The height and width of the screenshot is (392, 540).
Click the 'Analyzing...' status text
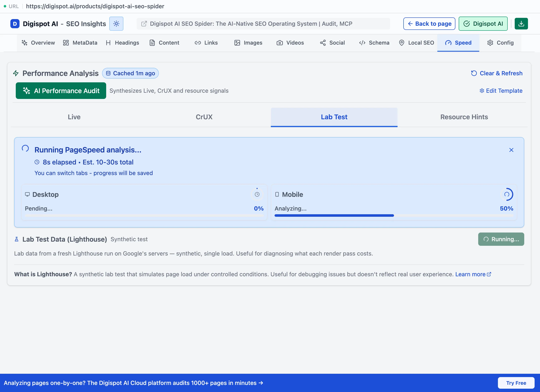coord(291,209)
